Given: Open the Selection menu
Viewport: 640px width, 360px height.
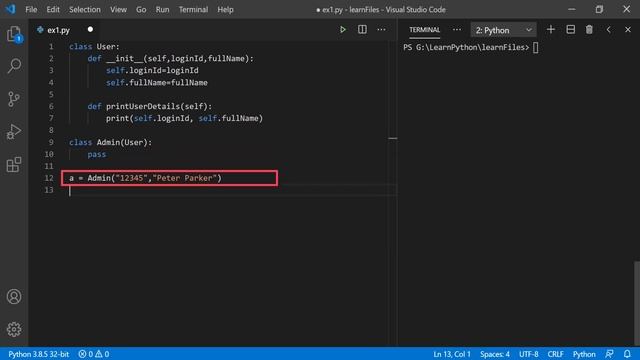Looking at the screenshot, I should 84,9.
